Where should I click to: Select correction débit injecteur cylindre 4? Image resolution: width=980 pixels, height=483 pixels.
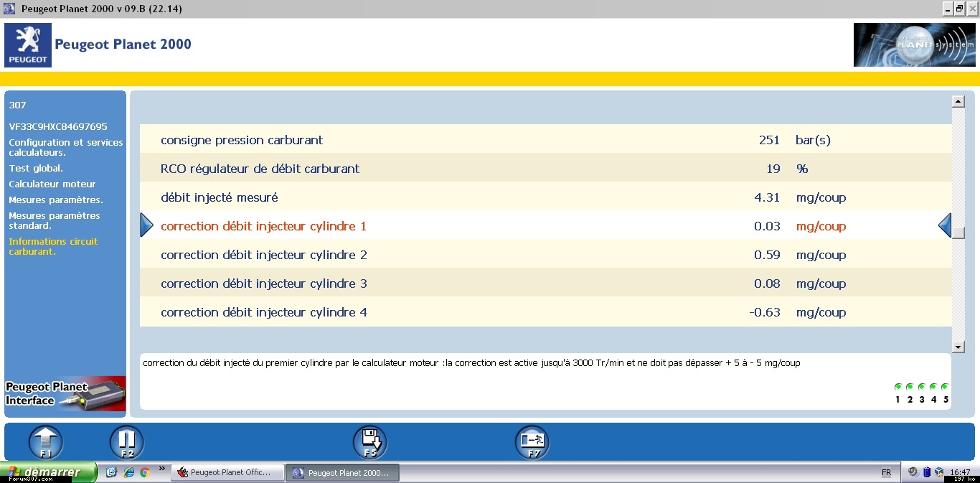coord(545,311)
